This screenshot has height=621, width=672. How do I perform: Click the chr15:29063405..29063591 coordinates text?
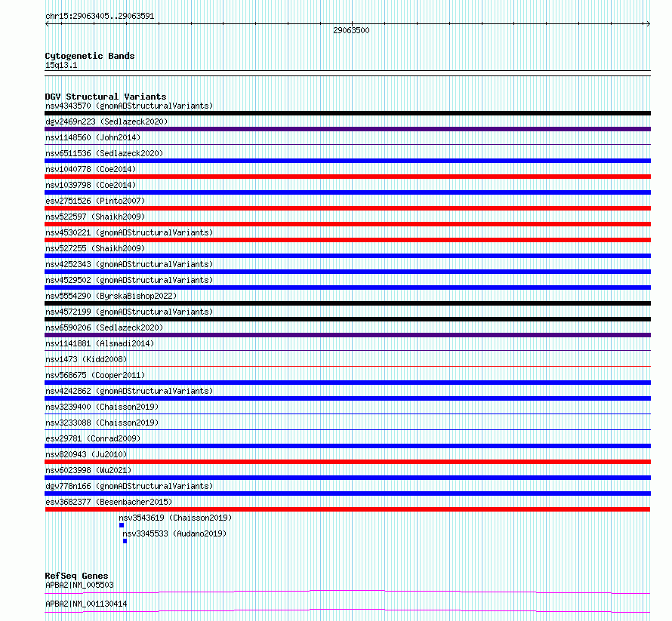click(x=100, y=16)
